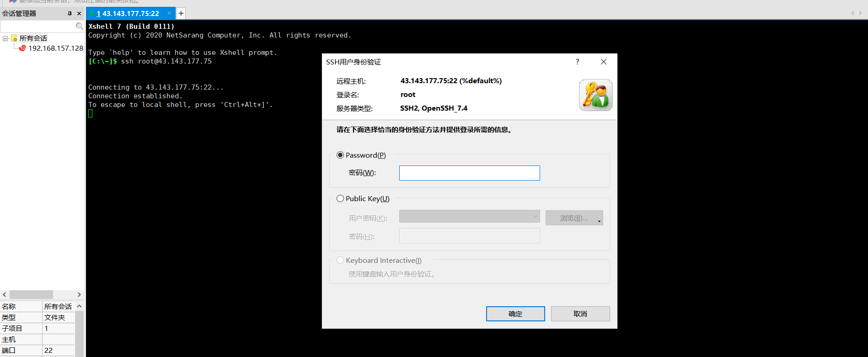Click the tab bar's left scroll arrow
This screenshot has height=357, width=868.
click(x=852, y=13)
